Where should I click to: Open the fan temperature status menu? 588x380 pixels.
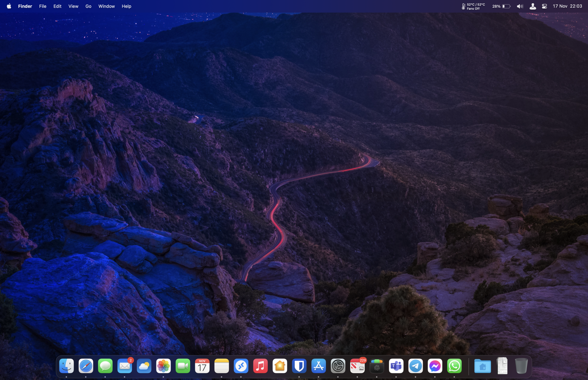coord(473,6)
